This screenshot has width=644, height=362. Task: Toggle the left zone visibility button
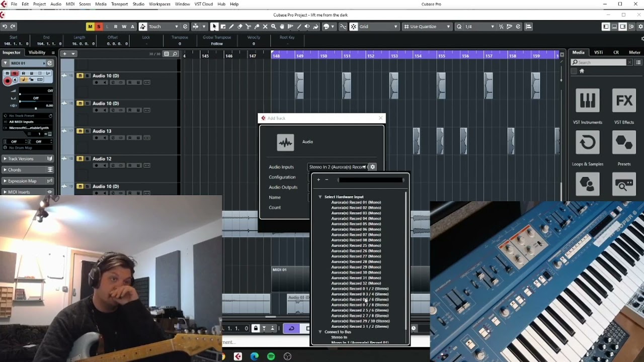coord(606,27)
